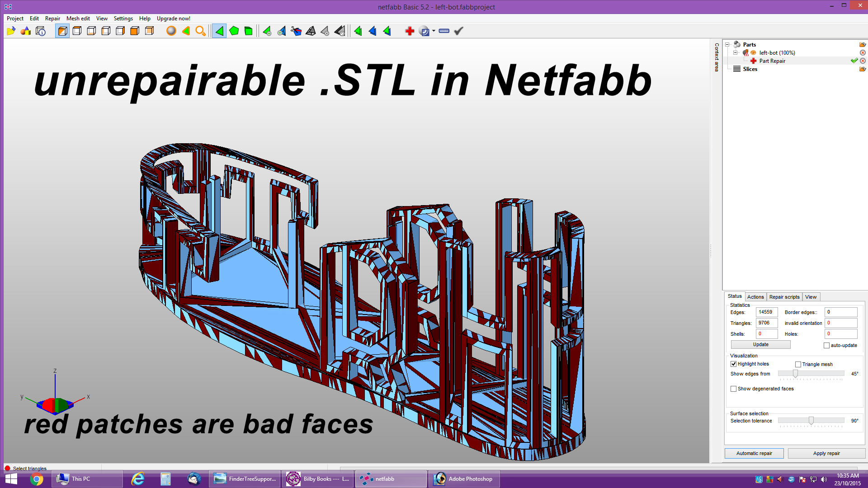The width and height of the screenshot is (868, 488).
Task: Uncheck the Highlight holes checkbox
Action: click(734, 364)
